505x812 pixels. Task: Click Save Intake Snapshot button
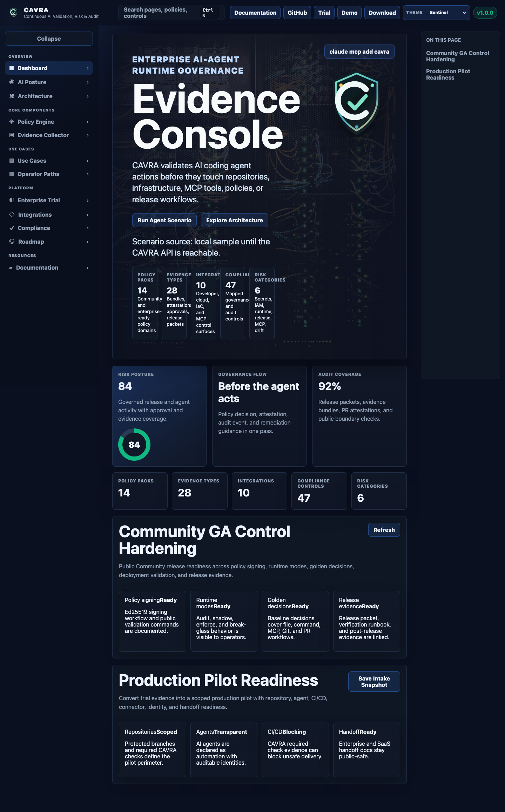(x=374, y=682)
